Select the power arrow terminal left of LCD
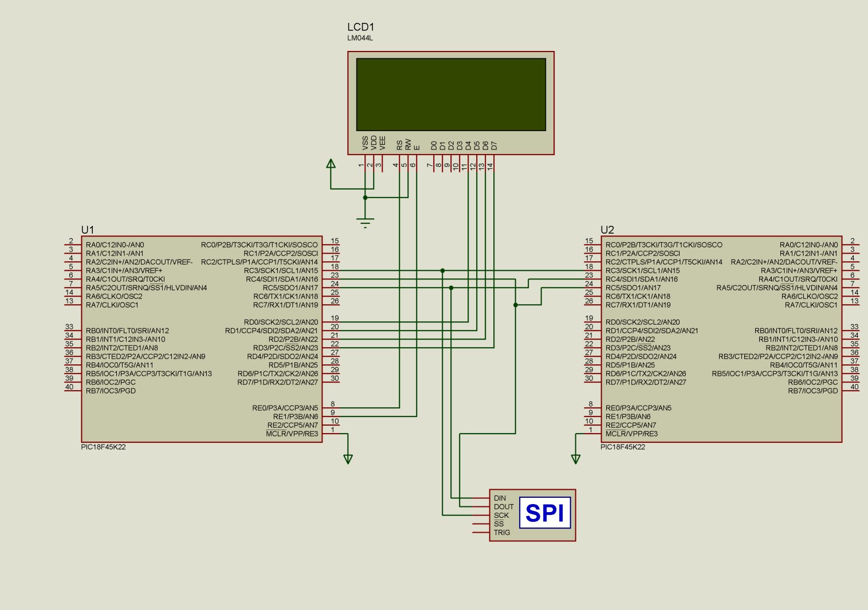 331,164
